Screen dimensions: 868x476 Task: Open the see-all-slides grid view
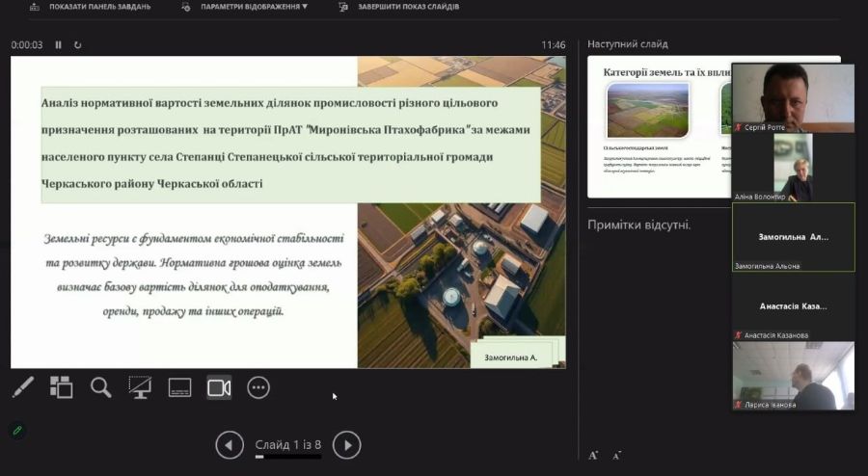pyautogui.click(x=62, y=387)
